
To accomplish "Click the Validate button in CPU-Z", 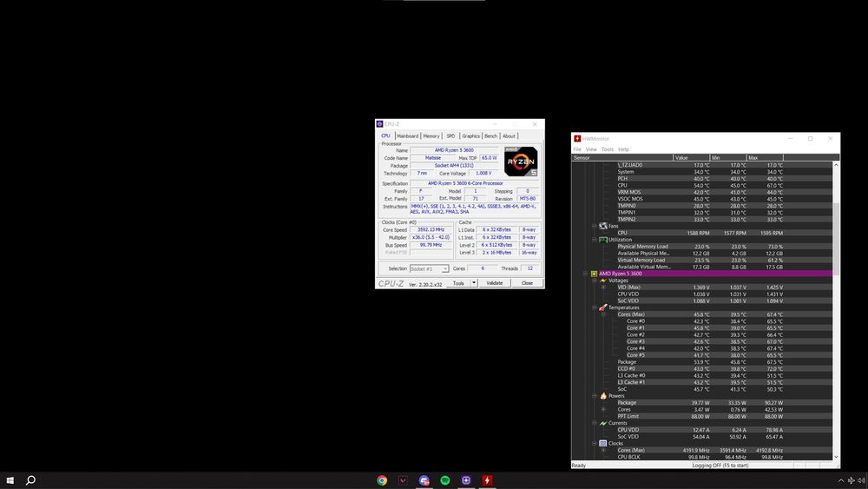I will [x=495, y=283].
